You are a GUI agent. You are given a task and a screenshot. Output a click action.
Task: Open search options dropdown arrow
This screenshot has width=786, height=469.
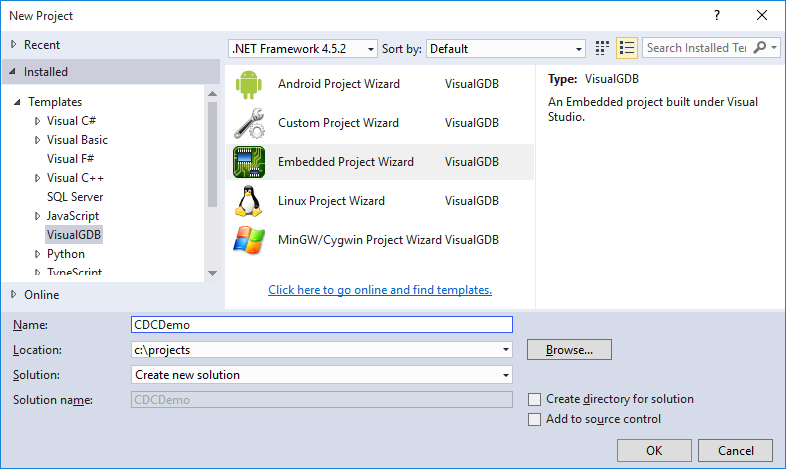pos(774,48)
